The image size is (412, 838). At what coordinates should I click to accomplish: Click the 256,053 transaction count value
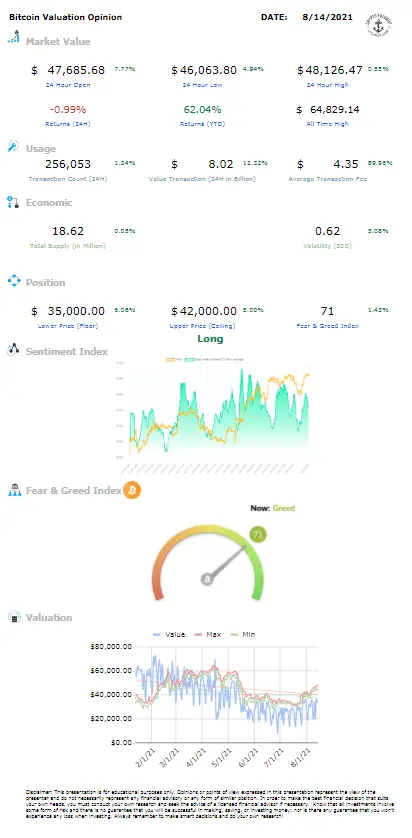click(x=68, y=164)
